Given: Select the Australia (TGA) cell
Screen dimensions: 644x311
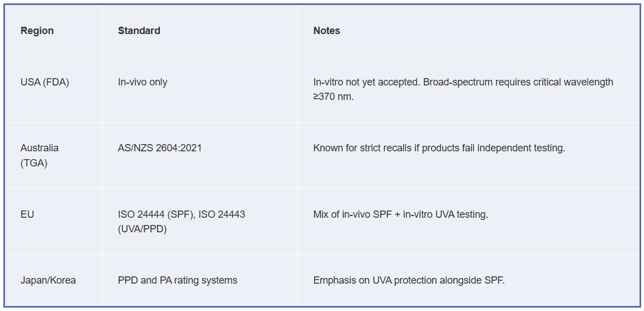Looking at the screenshot, I should point(40,155).
